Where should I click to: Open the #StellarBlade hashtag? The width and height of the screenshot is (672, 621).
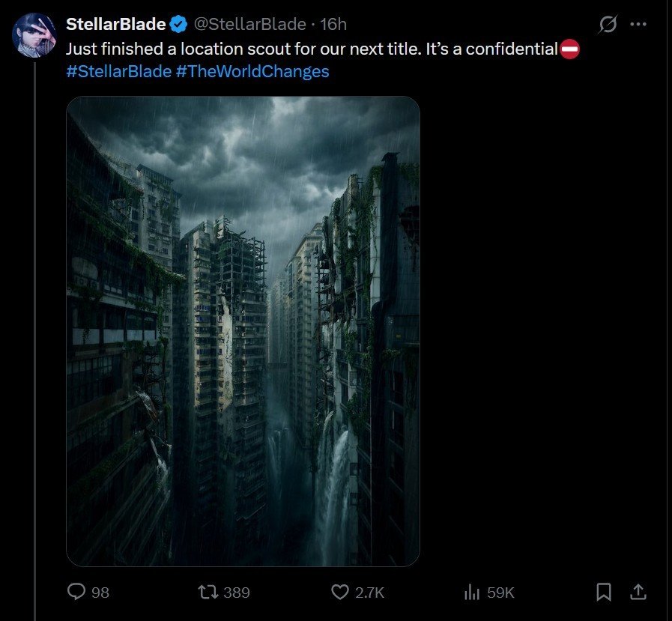pyautogui.click(x=118, y=72)
